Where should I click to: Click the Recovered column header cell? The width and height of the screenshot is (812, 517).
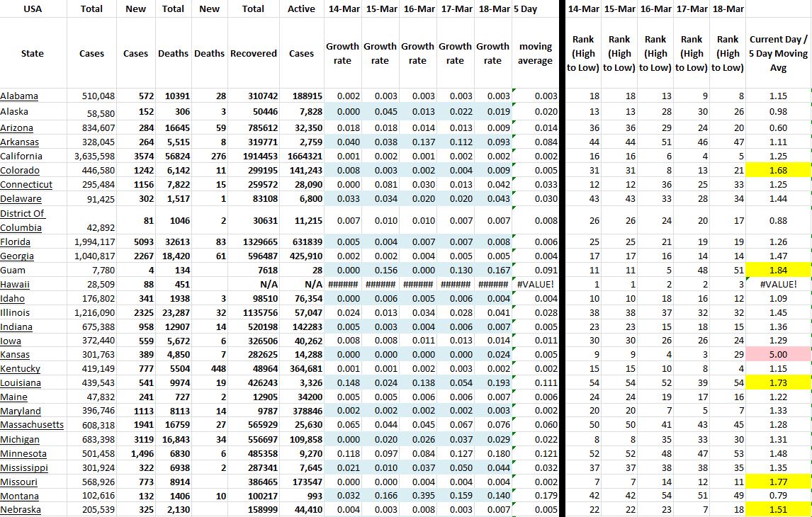[x=253, y=54]
